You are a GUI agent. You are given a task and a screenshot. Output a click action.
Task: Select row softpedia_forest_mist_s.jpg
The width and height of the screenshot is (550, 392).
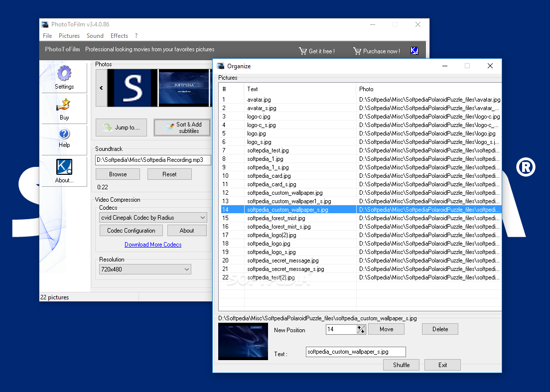pyautogui.click(x=360, y=227)
